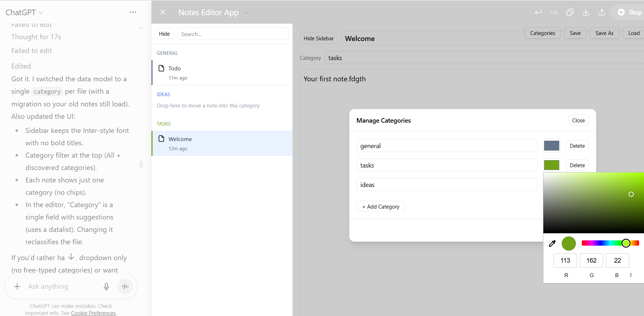Open the ChatGPT model selector dropdown
This screenshot has width=644, height=316.
[x=24, y=12]
